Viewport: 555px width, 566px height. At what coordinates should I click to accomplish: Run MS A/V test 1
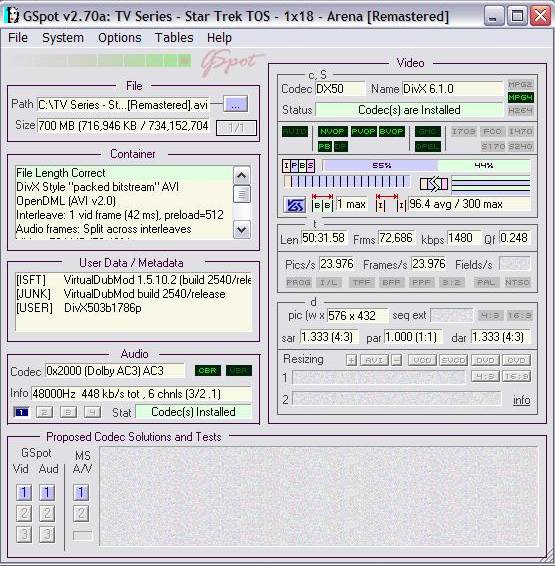pos(81,493)
